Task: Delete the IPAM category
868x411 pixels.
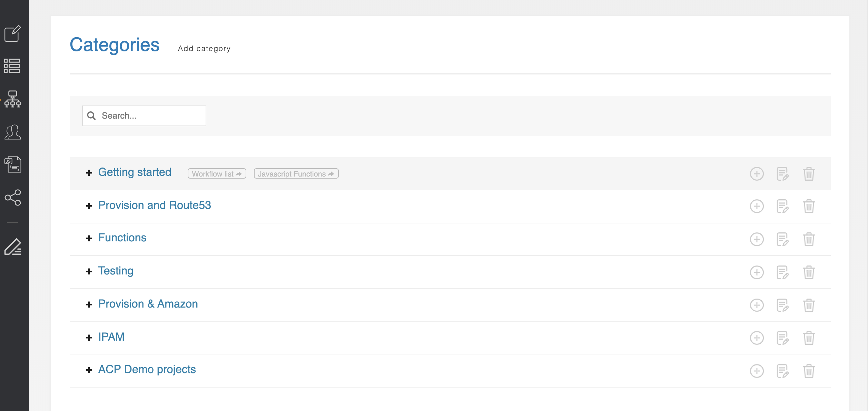Action: click(x=809, y=338)
